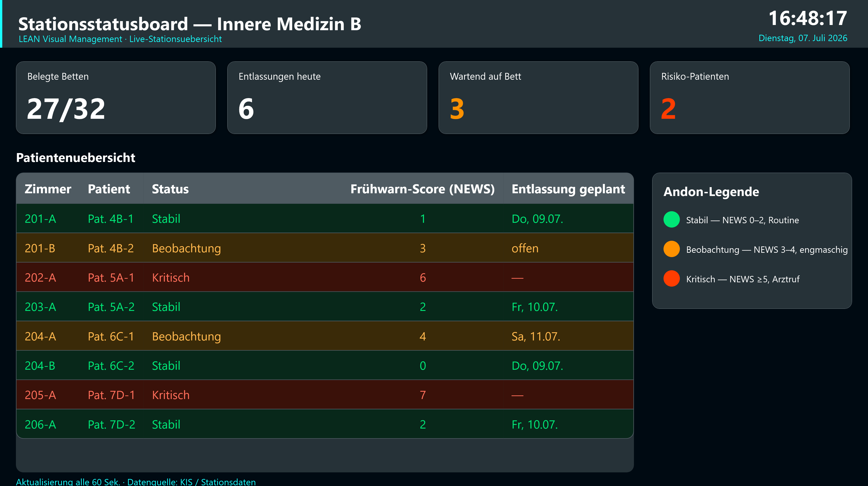The width and height of the screenshot is (868, 486).
Task: Select the Wartend auf Bett card
Action: coord(538,98)
